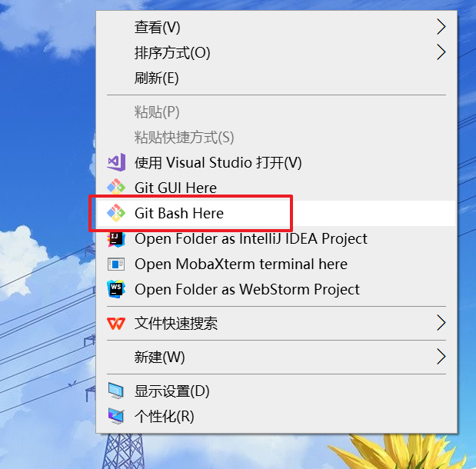Click the greyed 粘贴快捷方式(S) entry
Viewport: 476px width, 469px height.
276,137
